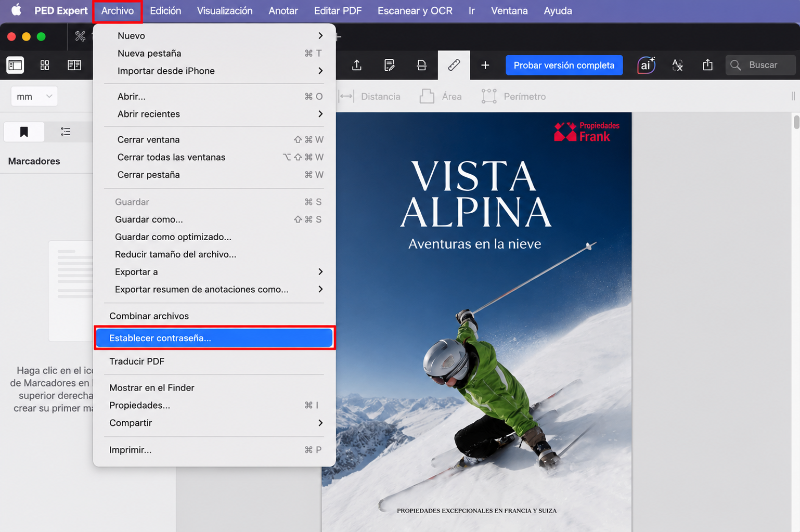Open PED Expert application menu
This screenshot has width=800, height=532.
(x=61, y=10)
